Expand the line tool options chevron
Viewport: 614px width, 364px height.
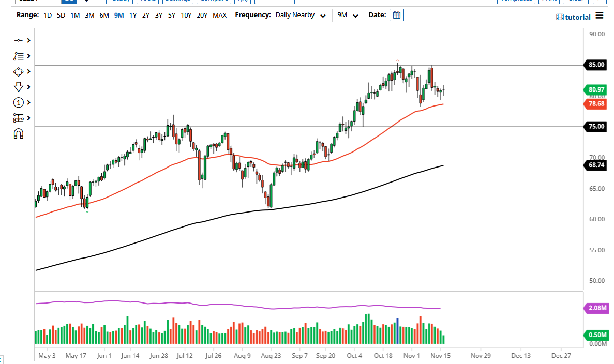pos(28,40)
